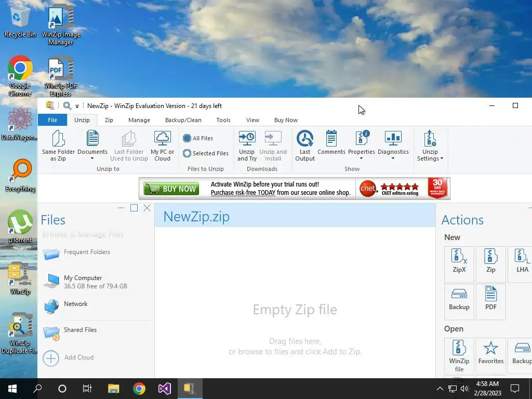Image resolution: width=532 pixels, height=399 pixels.
Task: Switch to the Unzip ribbon tab
Action: (82, 120)
